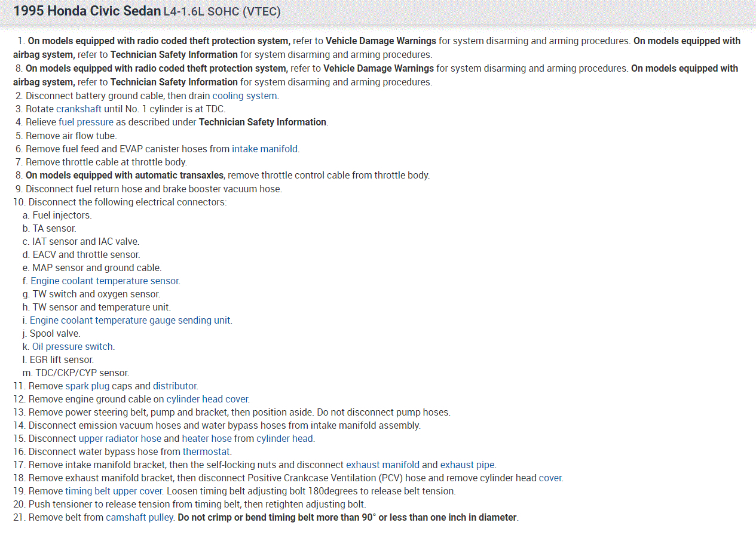
Task: Click the camshaft pulley link
Action: tap(140, 517)
